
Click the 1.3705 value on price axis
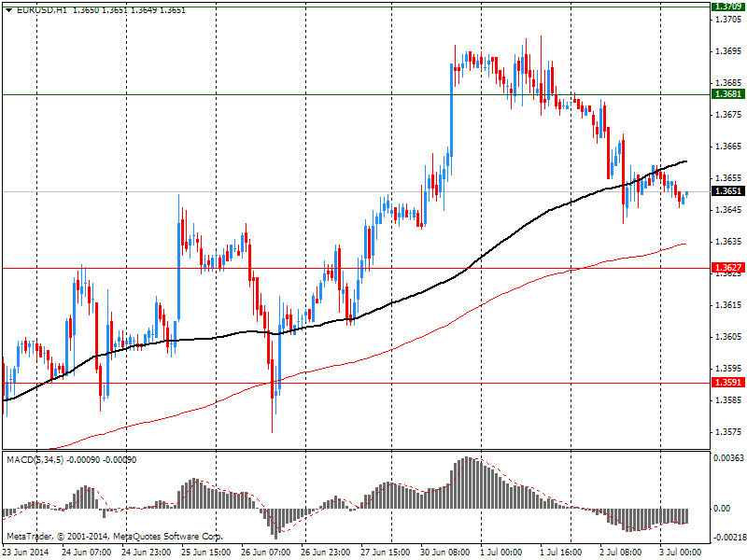click(728, 19)
